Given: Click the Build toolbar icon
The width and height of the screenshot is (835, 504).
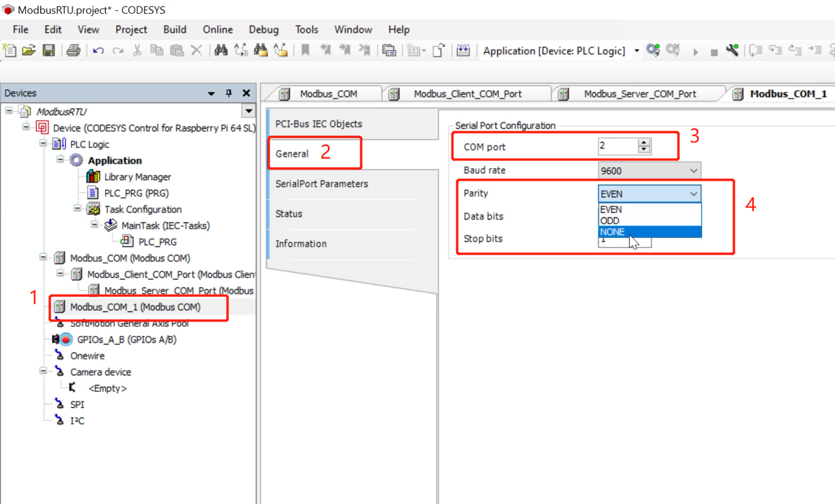Looking at the screenshot, I should (x=463, y=51).
